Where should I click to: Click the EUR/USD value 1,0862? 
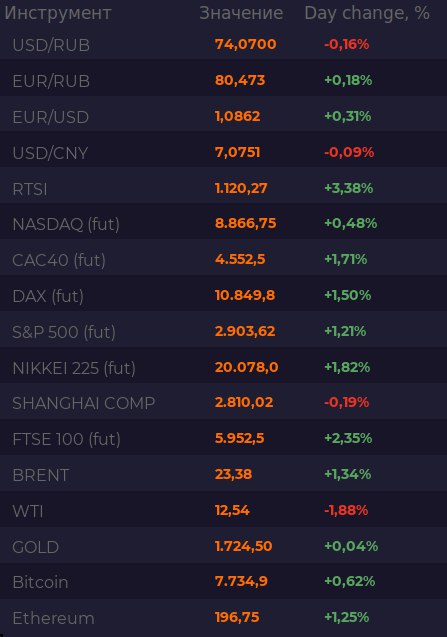coord(237,117)
